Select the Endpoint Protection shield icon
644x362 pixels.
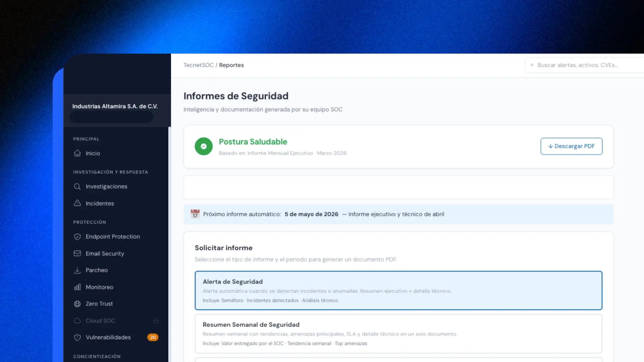point(77,236)
